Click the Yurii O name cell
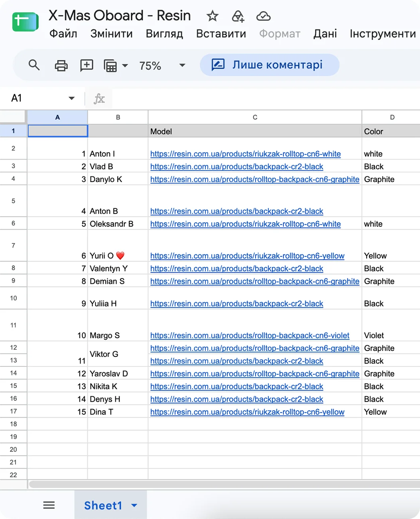Screen dimensions: 420x519 click(118, 246)
